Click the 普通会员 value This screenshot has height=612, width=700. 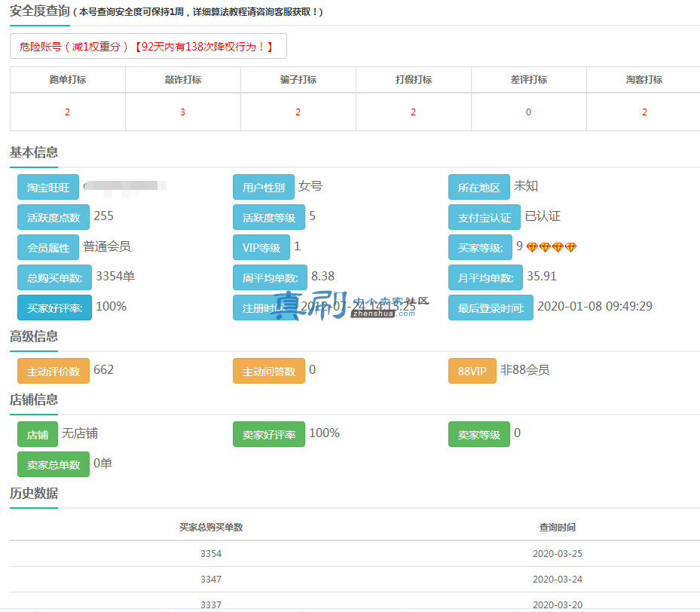[107, 246]
